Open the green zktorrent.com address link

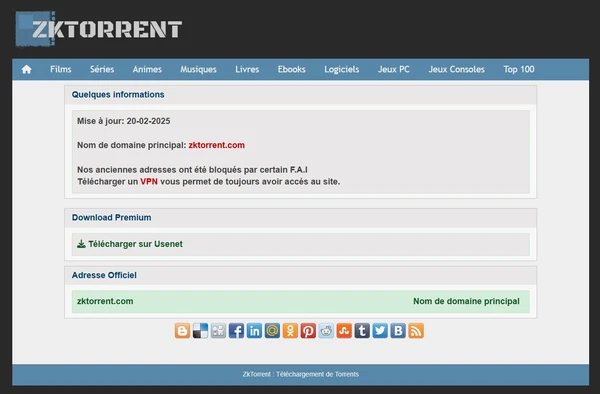(105, 301)
